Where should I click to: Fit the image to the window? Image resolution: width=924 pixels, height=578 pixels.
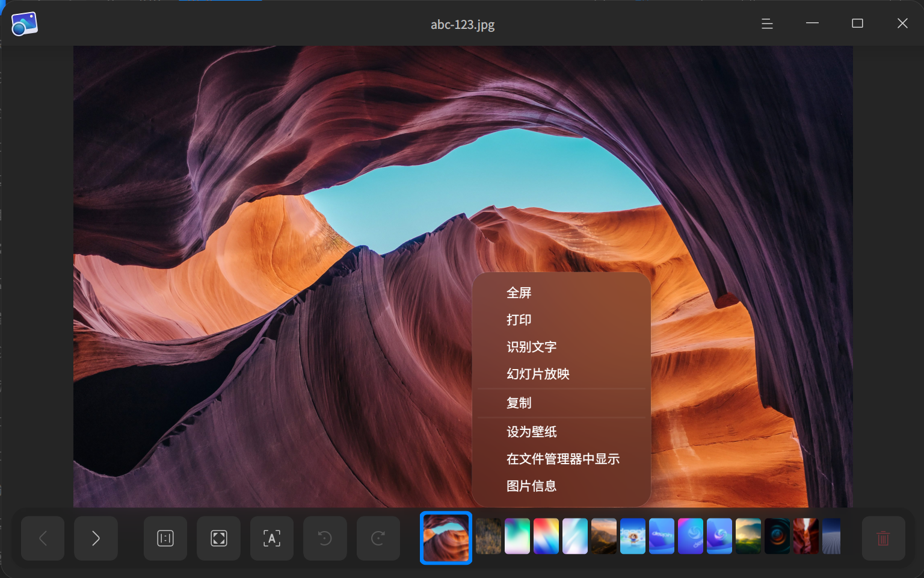(219, 538)
